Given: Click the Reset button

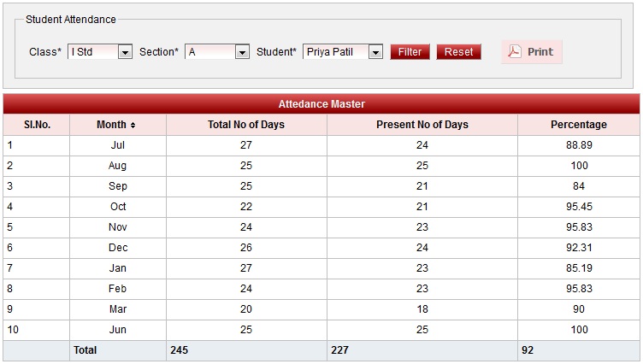Looking at the screenshot, I should [x=458, y=52].
